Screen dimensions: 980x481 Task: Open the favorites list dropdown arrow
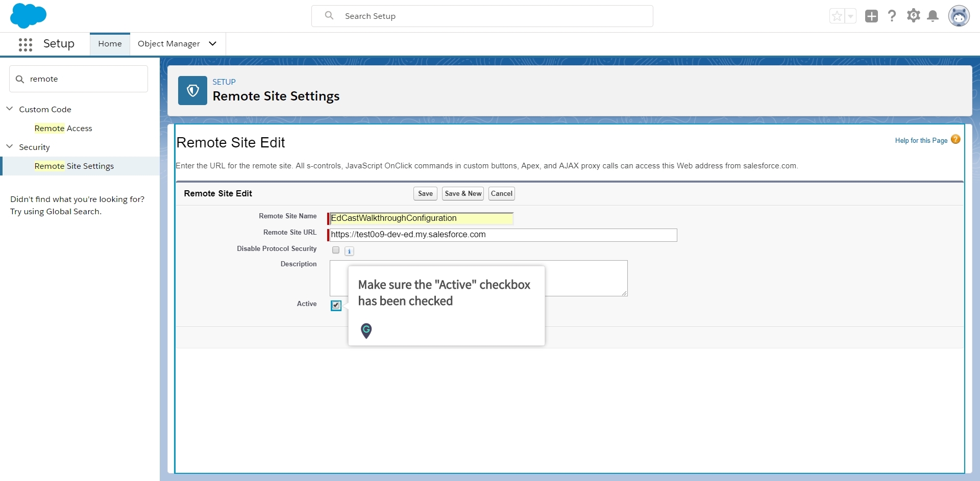pos(850,16)
